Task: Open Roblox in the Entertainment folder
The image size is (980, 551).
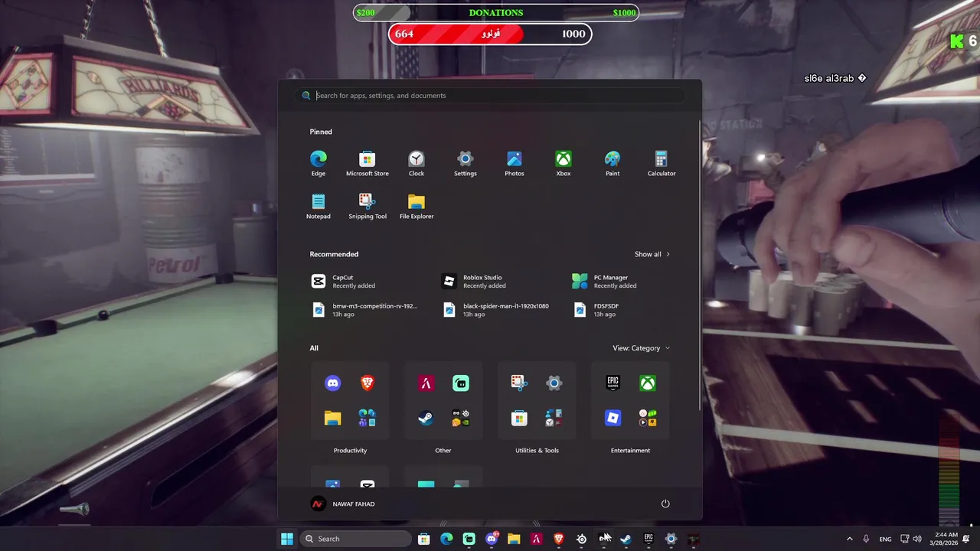Action: pos(612,418)
